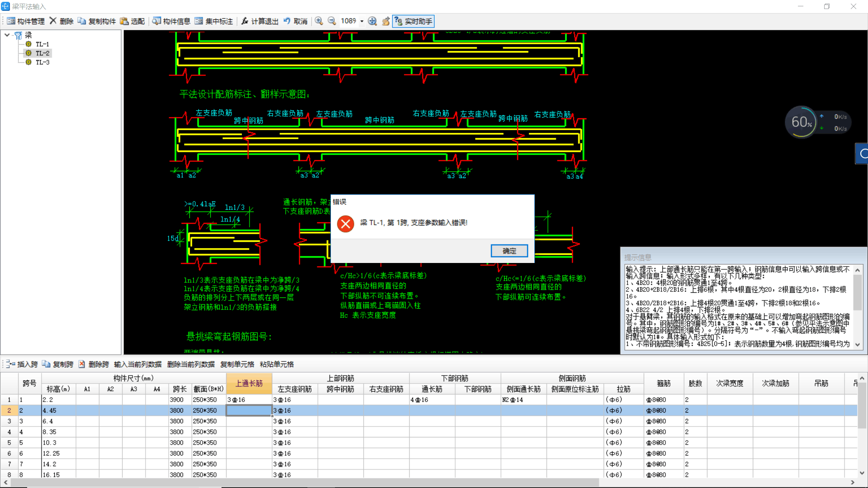Select row header number 3

coord(9,421)
